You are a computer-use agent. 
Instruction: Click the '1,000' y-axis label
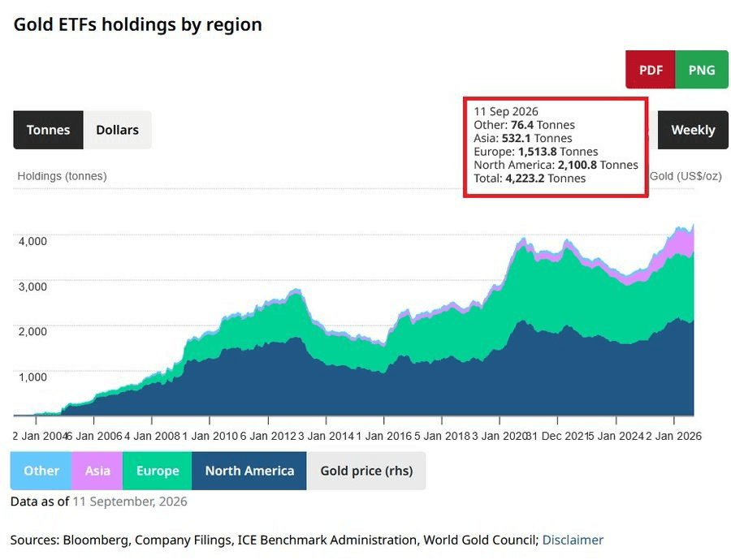tap(32, 377)
